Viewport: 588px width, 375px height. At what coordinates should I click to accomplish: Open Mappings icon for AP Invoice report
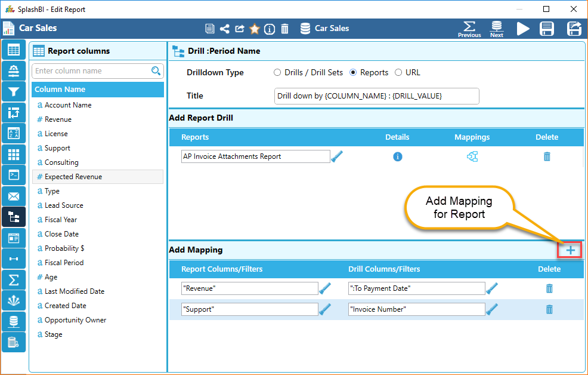[472, 156]
